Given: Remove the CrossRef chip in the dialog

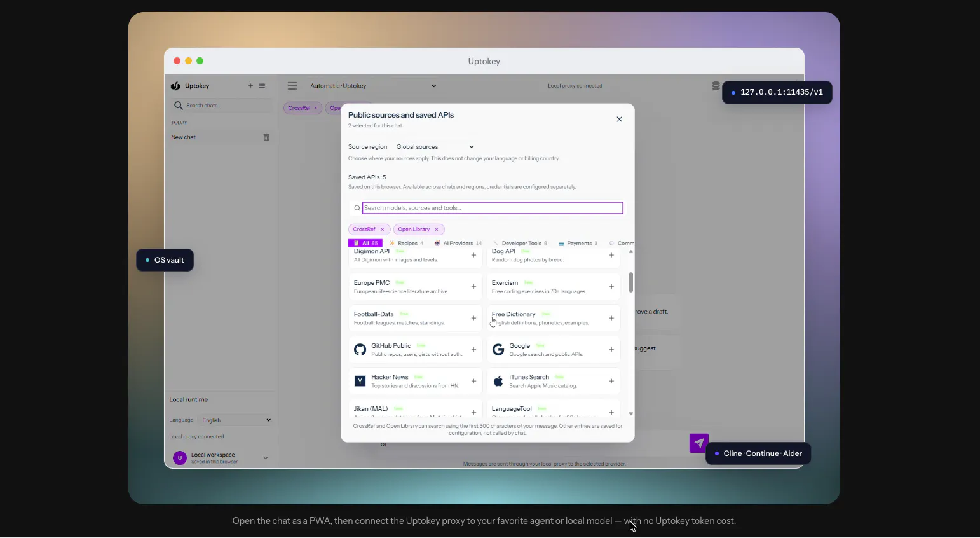Looking at the screenshot, I should [x=382, y=230].
